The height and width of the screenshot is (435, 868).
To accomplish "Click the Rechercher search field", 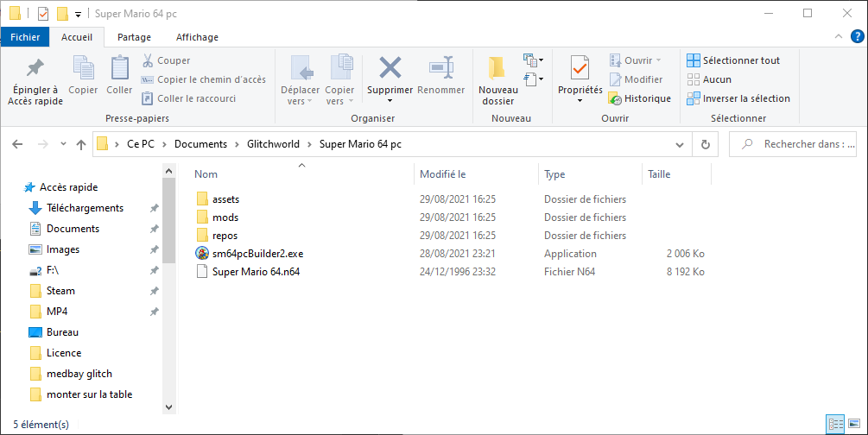I will 799,144.
